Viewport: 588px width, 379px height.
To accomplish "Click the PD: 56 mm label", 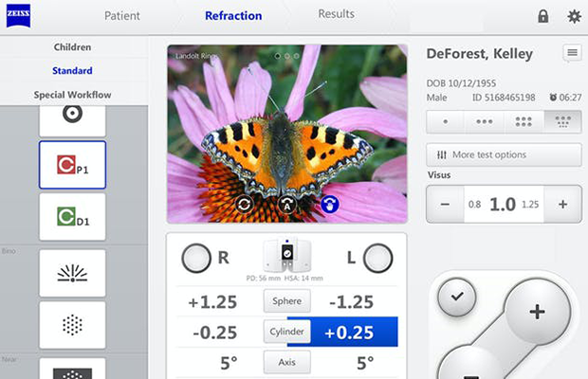I will pos(264,279).
